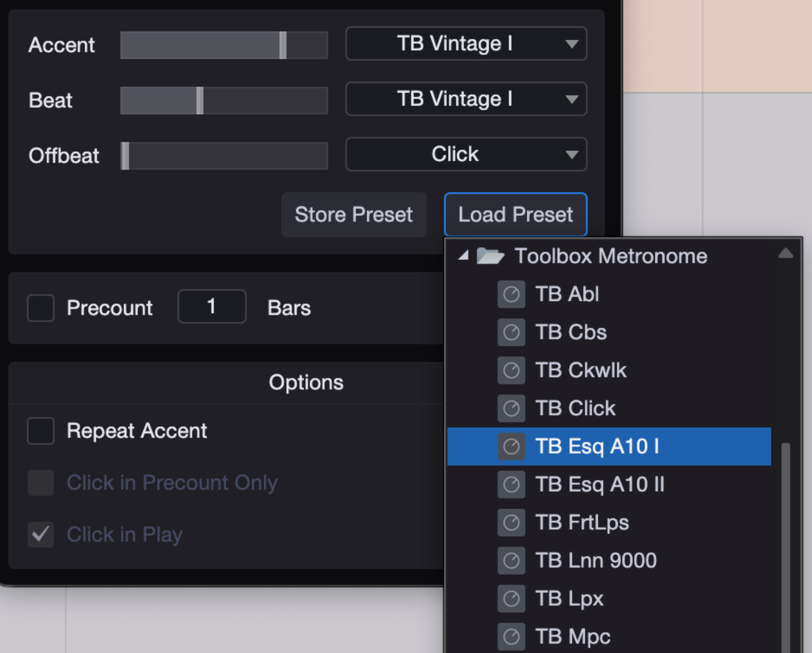The image size is (812, 653).
Task: Click the preset icon next to TB Click
Action: coord(511,408)
